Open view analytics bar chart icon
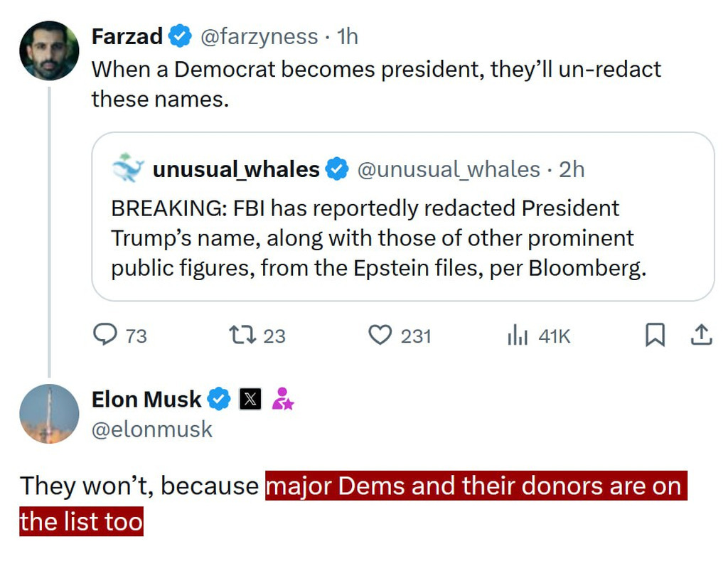Viewport: 728px width, 561px height. point(518,335)
